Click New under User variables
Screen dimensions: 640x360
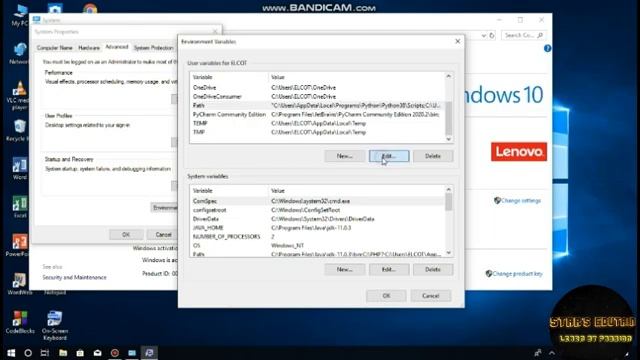344,156
